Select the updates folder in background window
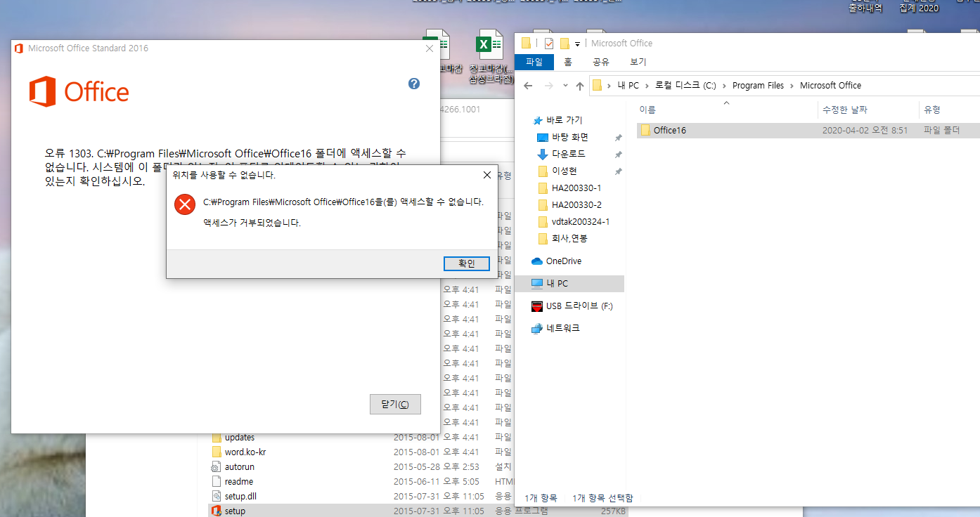The image size is (980, 517). tap(240, 437)
